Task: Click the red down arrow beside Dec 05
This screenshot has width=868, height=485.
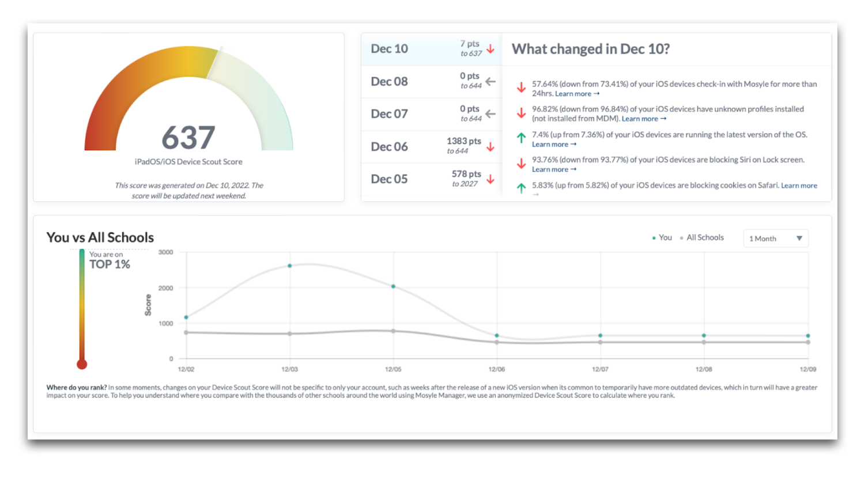Action: (x=490, y=179)
